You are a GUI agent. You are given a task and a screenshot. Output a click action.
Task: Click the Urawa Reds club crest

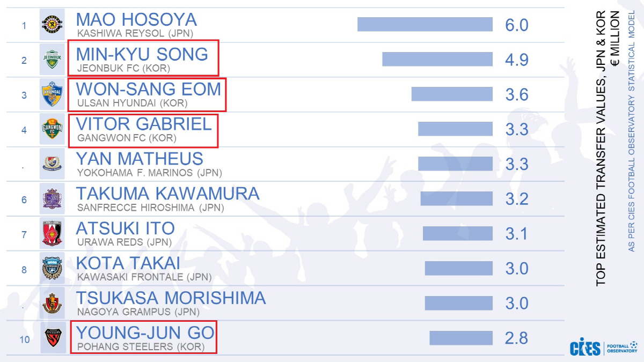click(x=52, y=234)
